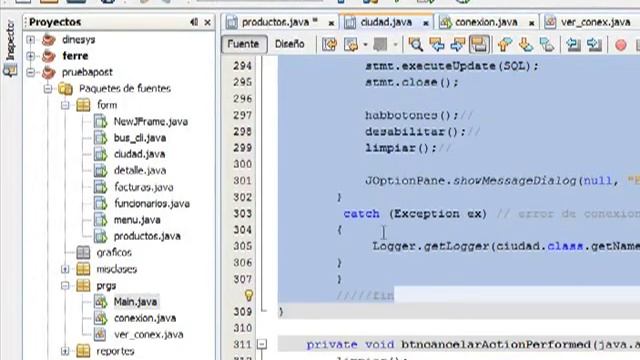The height and width of the screenshot is (360, 640).
Task: Select the Paquetes de fuentes folder
Action: click(124, 89)
